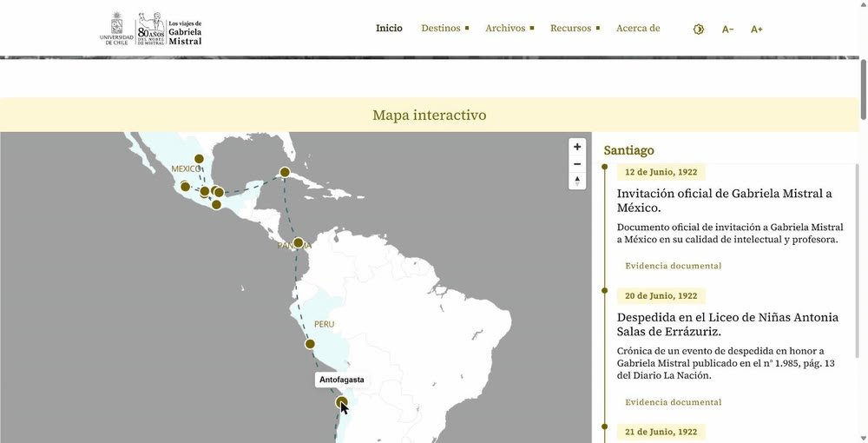The height and width of the screenshot is (443, 868).
Task: Select westernmost Mexico map marker
Action: [x=185, y=187]
